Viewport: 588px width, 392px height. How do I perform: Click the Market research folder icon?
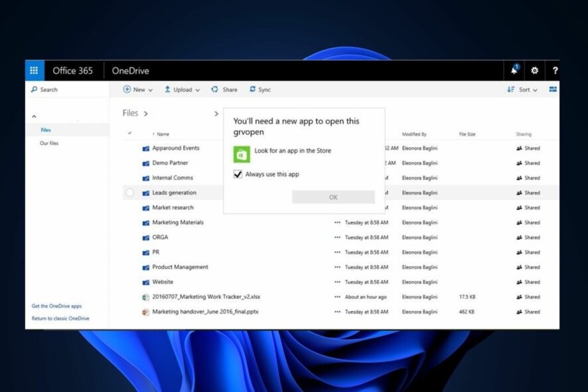[146, 208]
